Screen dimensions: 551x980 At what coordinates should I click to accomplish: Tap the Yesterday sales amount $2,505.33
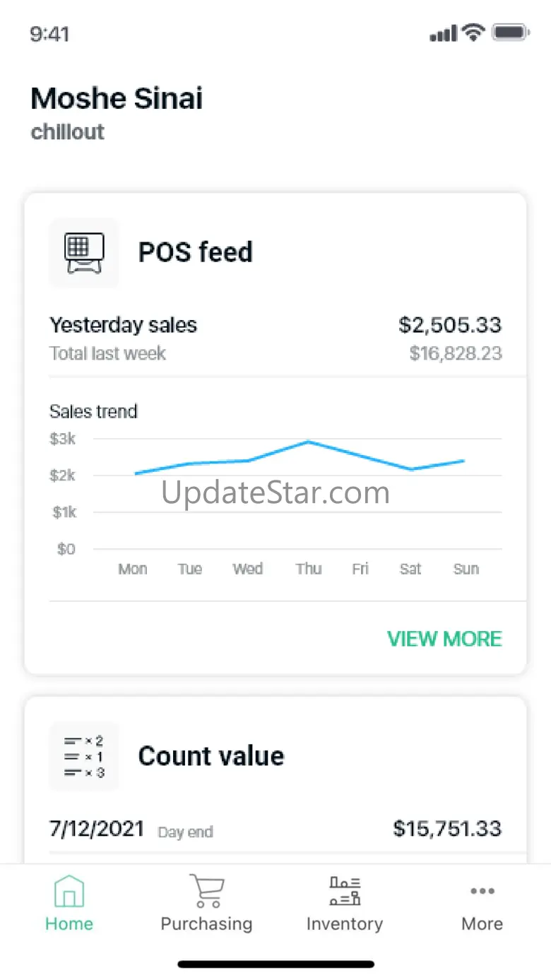click(450, 325)
